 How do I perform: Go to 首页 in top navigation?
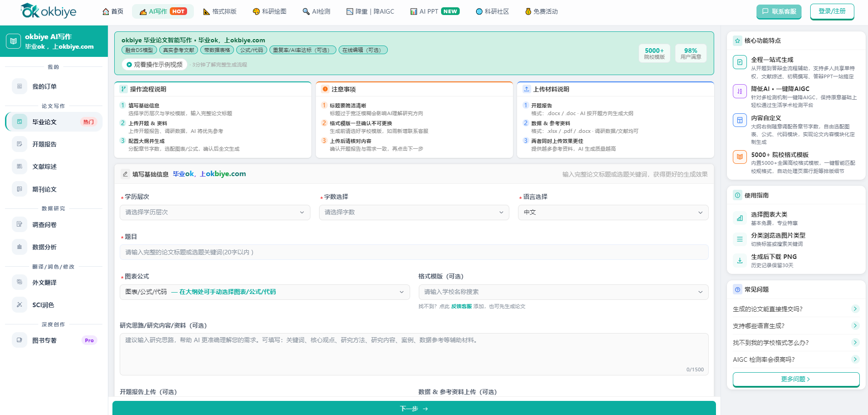(x=113, y=11)
